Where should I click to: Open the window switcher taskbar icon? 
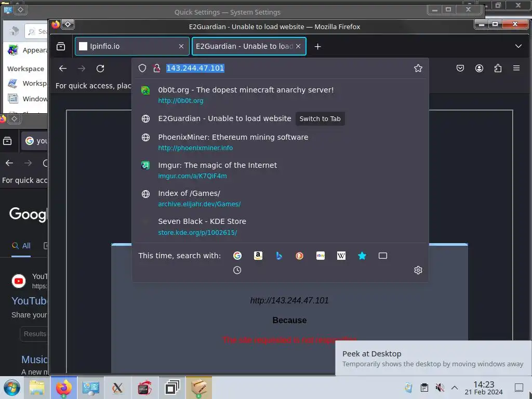click(x=172, y=388)
